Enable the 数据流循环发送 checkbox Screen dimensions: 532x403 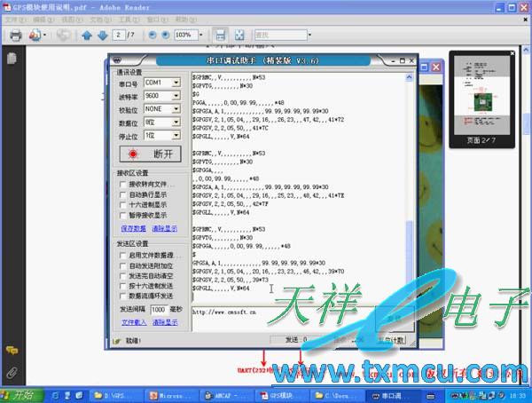123,296
